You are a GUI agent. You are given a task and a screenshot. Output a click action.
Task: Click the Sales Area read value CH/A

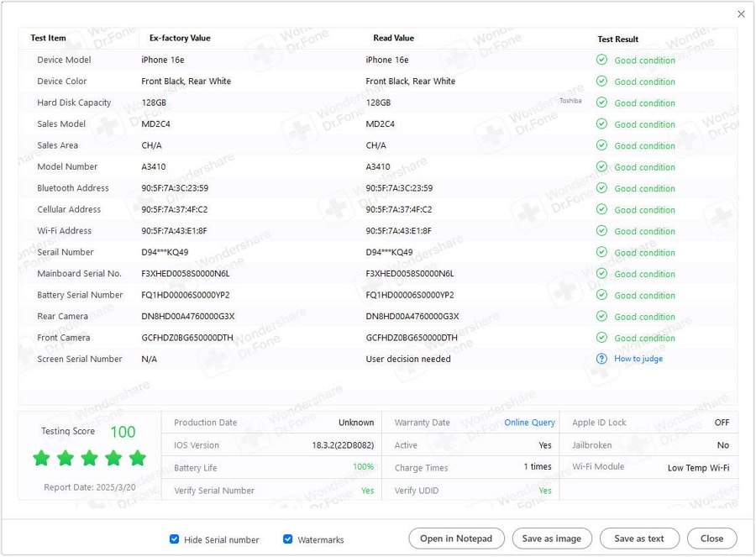[375, 145]
